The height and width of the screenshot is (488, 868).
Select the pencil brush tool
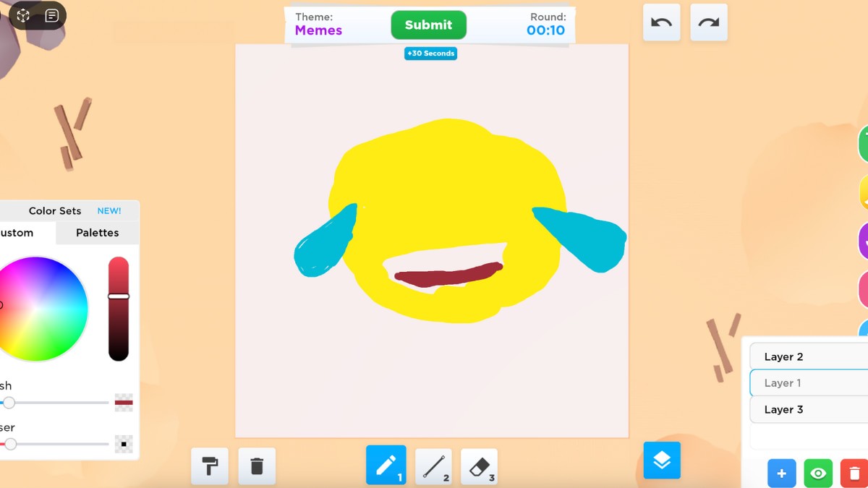386,465
